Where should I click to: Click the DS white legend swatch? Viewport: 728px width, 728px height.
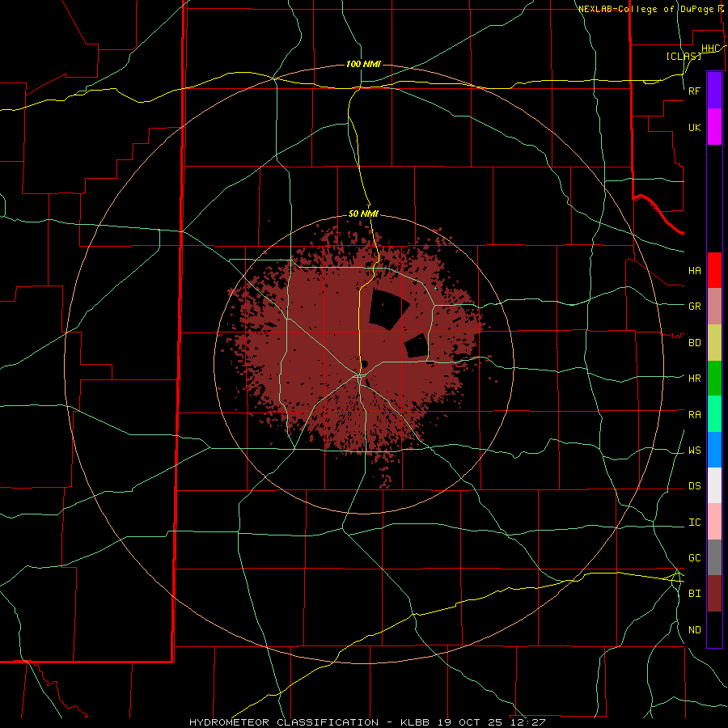(x=714, y=485)
